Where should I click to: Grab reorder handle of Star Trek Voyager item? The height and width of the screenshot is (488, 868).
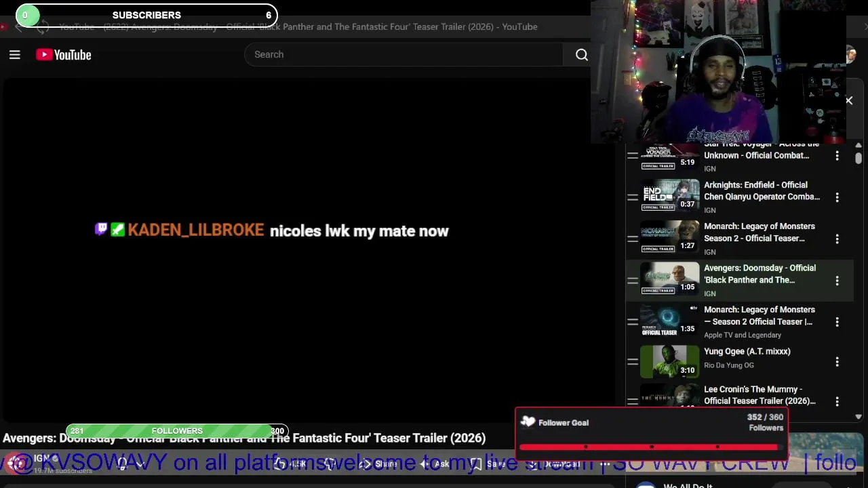pos(632,156)
